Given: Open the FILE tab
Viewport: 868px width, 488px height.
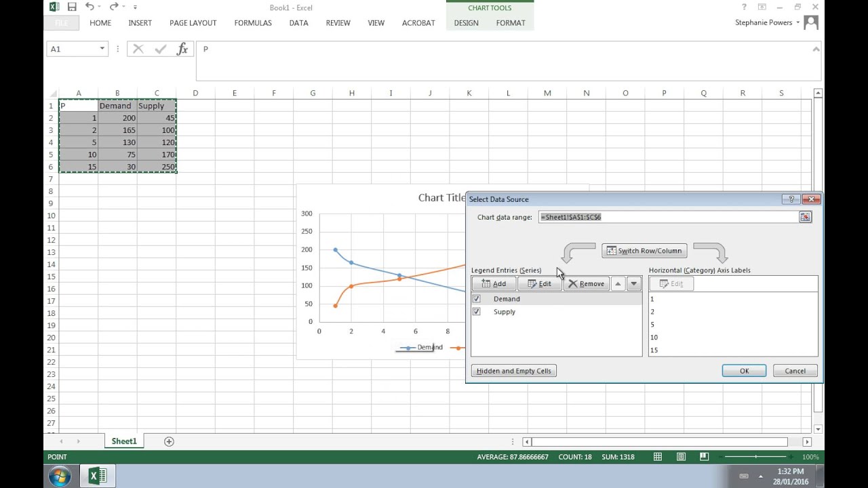Looking at the screenshot, I should [x=61, y=23].
